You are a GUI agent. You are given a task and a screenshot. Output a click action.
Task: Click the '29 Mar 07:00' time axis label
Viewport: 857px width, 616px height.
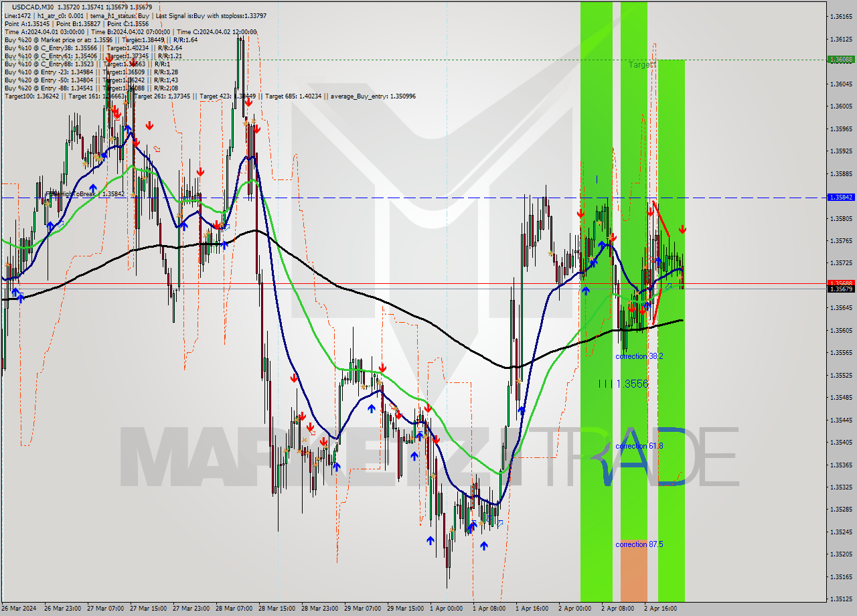click(362, 609)
